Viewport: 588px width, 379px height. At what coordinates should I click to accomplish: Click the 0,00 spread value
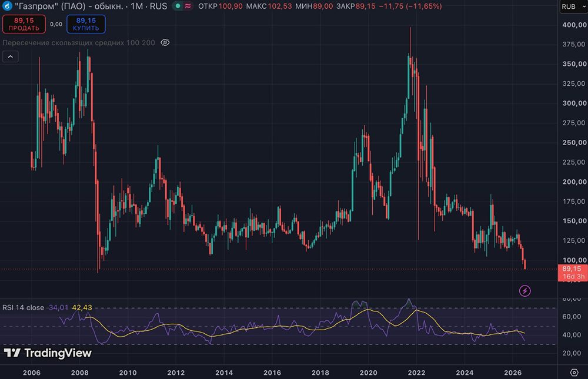pos(56,24)
